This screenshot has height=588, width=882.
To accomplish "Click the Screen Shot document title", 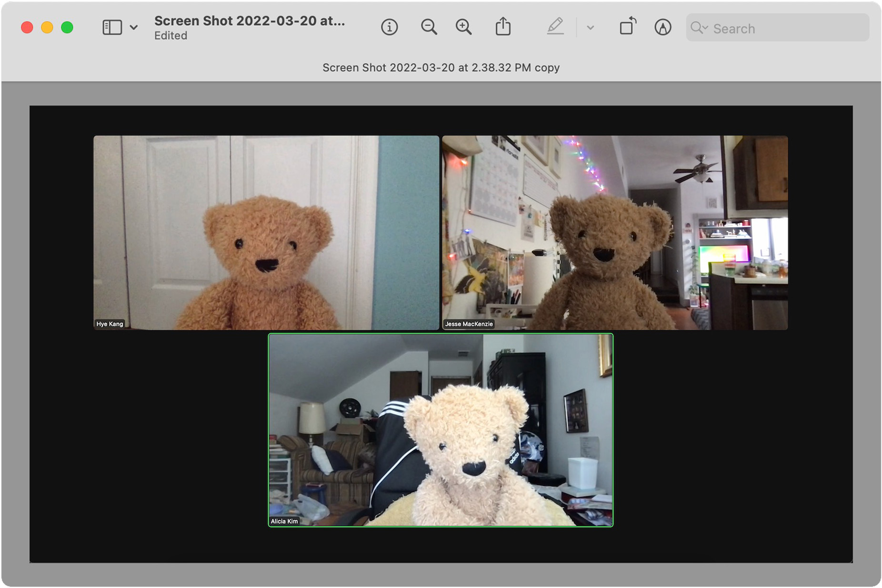I will pos(250,21).
